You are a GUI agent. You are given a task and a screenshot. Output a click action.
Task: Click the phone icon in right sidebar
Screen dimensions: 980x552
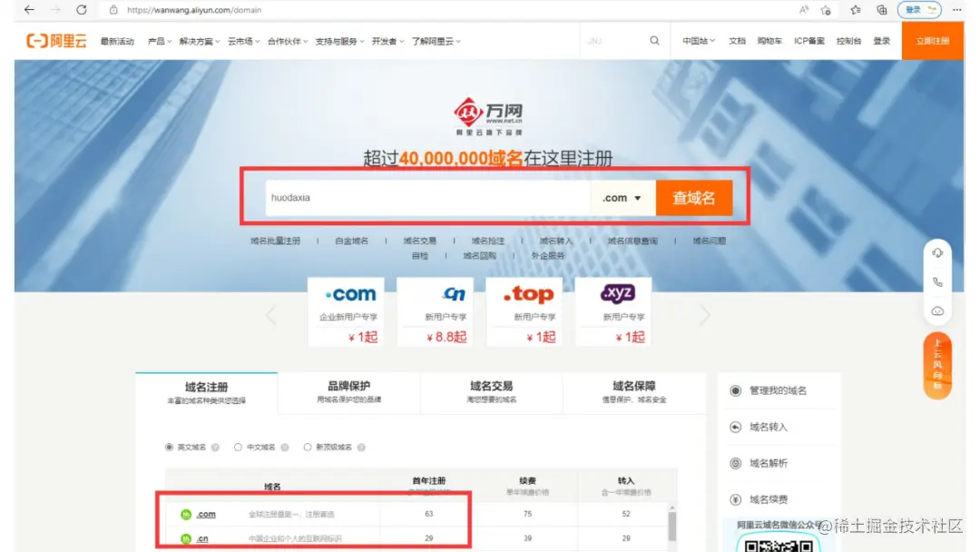click(937, 282)
